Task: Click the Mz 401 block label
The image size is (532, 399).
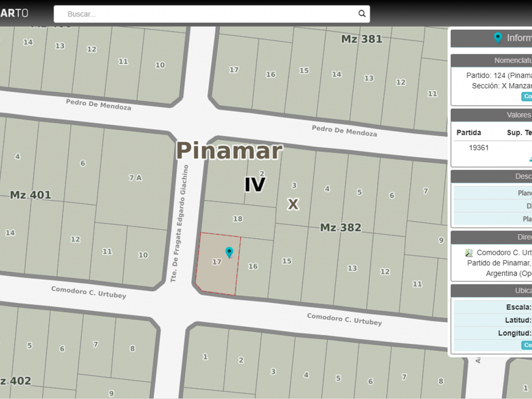Action: pyautogui.click(x=30, y=195)
